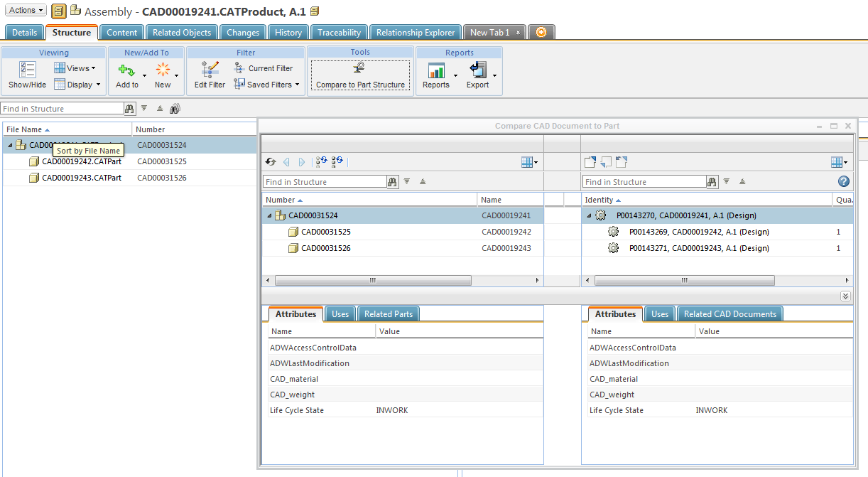Viewport: 868px width, 477px height.
Task: Click the Reports chart icon
Action: coord(435,70)
